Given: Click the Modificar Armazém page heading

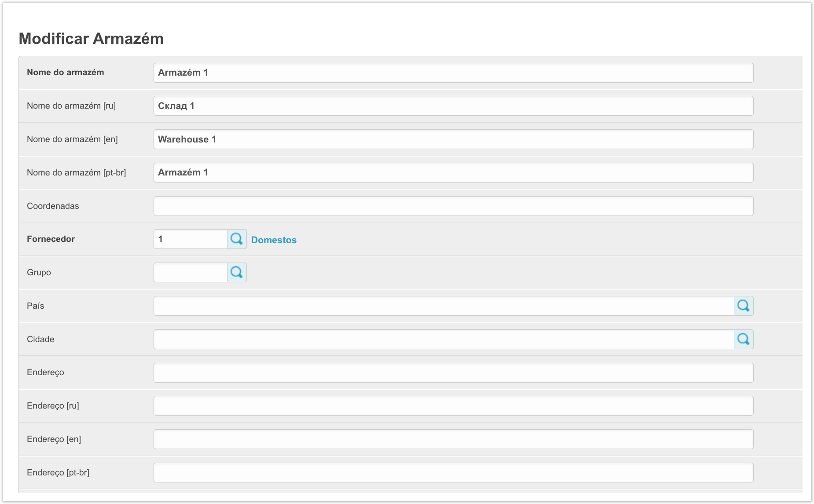Looking at the screenshot, I should point(91,39).
